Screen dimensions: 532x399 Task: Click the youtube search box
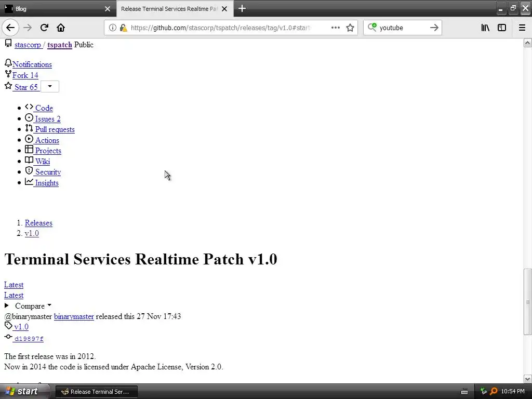point(403,28)
